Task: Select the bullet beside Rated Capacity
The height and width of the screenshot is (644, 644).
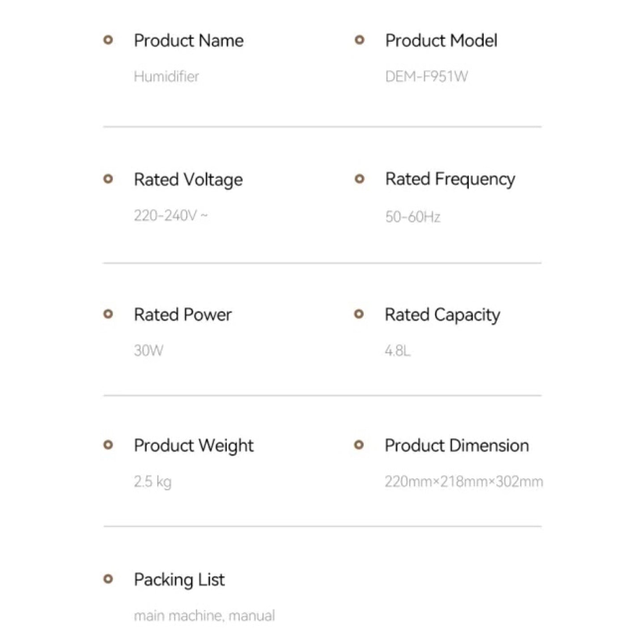Action: coord(359,314)
